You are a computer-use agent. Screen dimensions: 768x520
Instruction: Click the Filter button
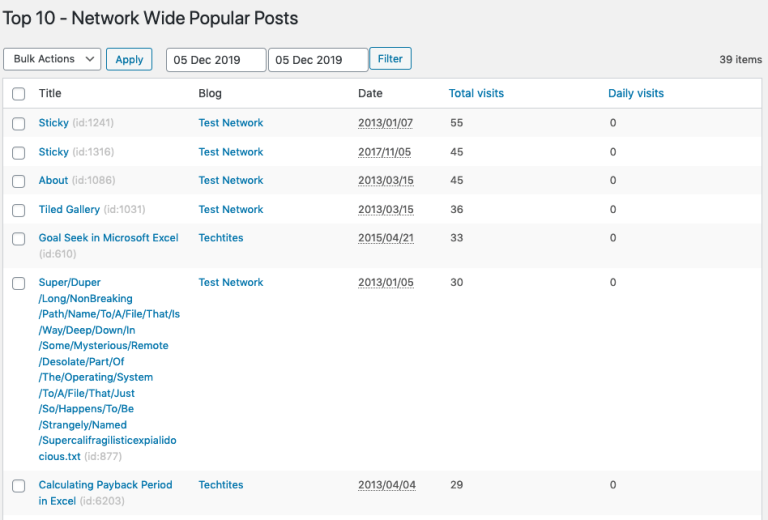tap(390, 59)
